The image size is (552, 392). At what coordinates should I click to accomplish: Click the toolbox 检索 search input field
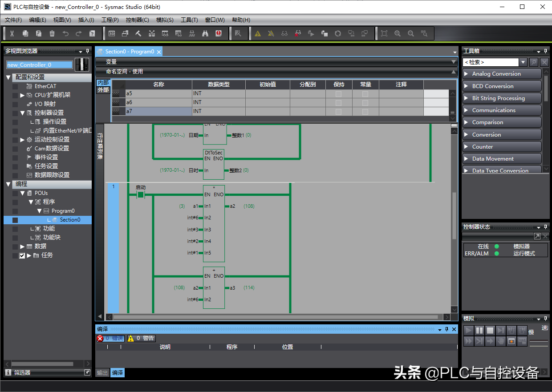point(491,62)
